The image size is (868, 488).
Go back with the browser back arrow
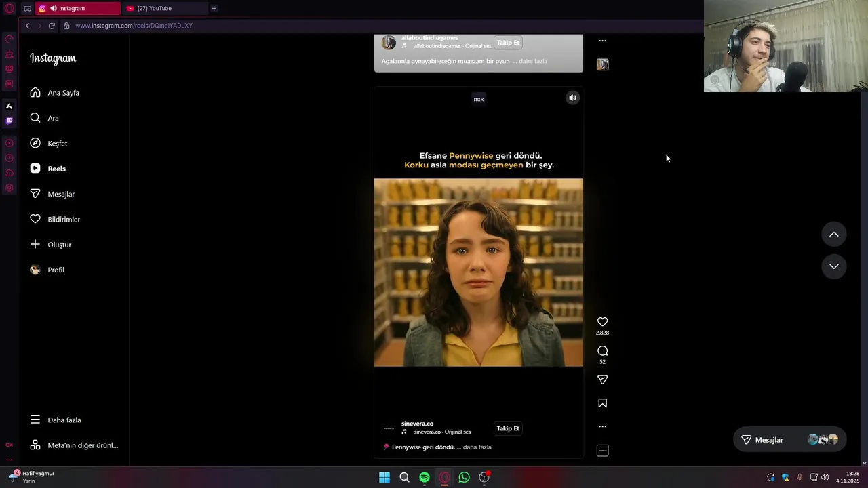click(27, 26)
